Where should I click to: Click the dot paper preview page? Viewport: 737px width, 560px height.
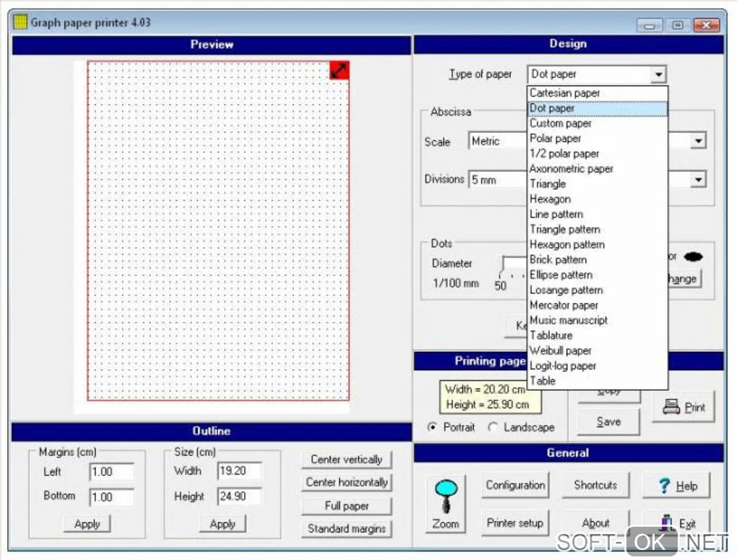point(218,231)
